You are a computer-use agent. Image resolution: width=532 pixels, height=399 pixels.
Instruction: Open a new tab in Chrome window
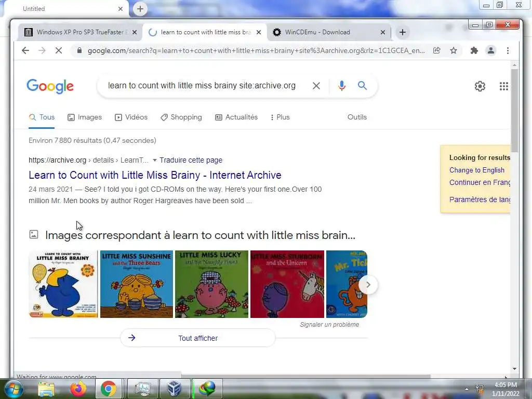403,32
